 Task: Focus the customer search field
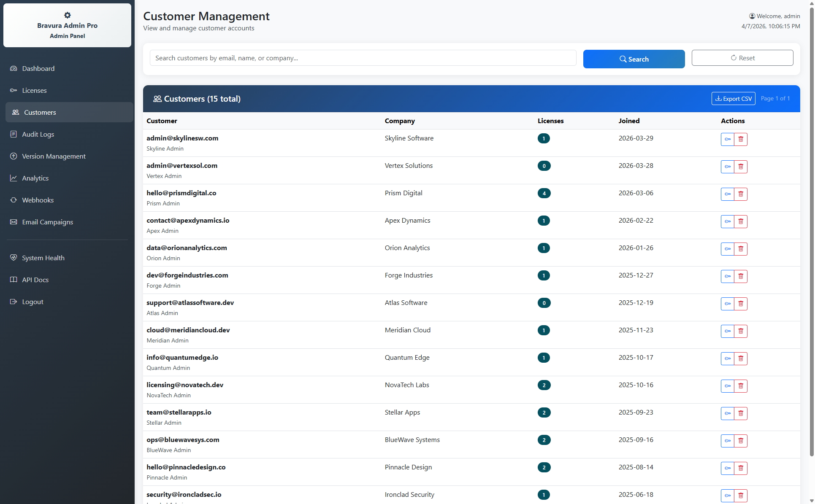(363, 58)
